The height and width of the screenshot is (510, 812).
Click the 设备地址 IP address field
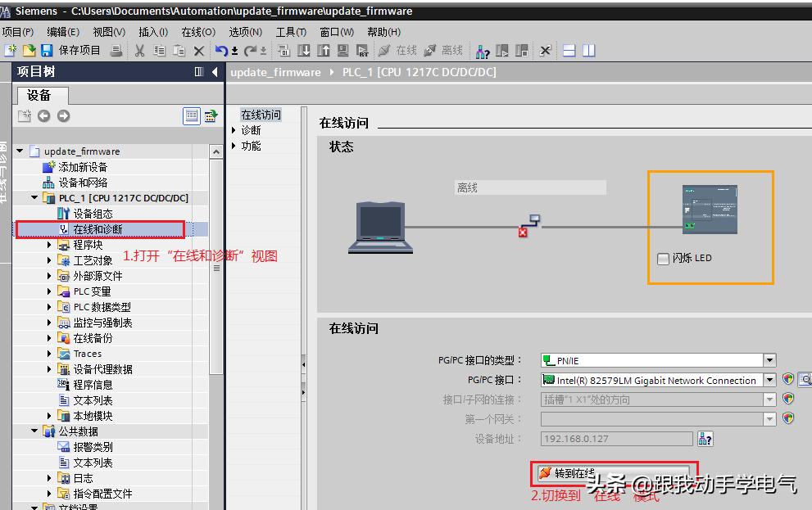point(617,439)
